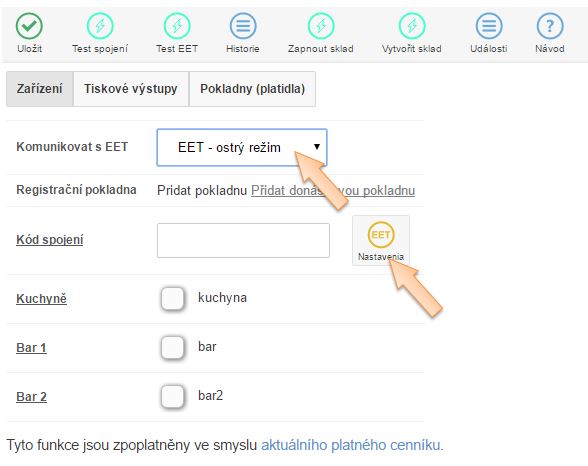The width and height of the screenshot is (588, 466).
Task: Expand the Komunikovat s EET dropdown
Action: pyautogui.click(x=242, y=147)
